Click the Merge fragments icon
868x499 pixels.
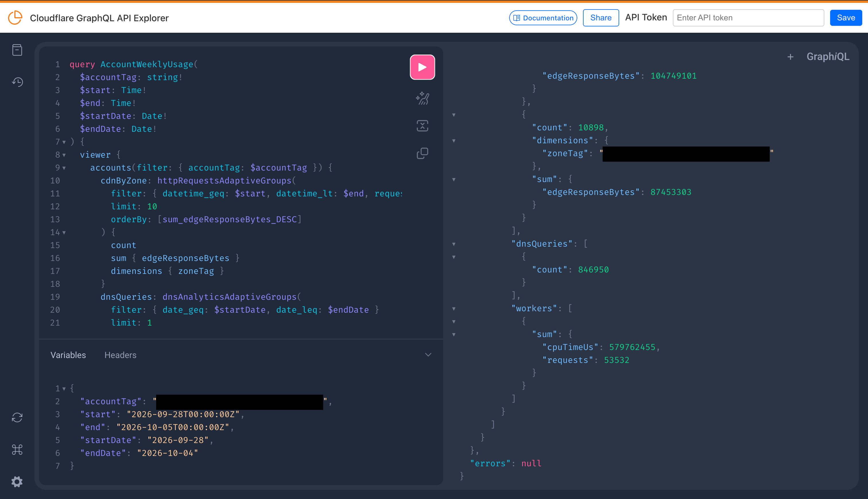click(422, 126)
